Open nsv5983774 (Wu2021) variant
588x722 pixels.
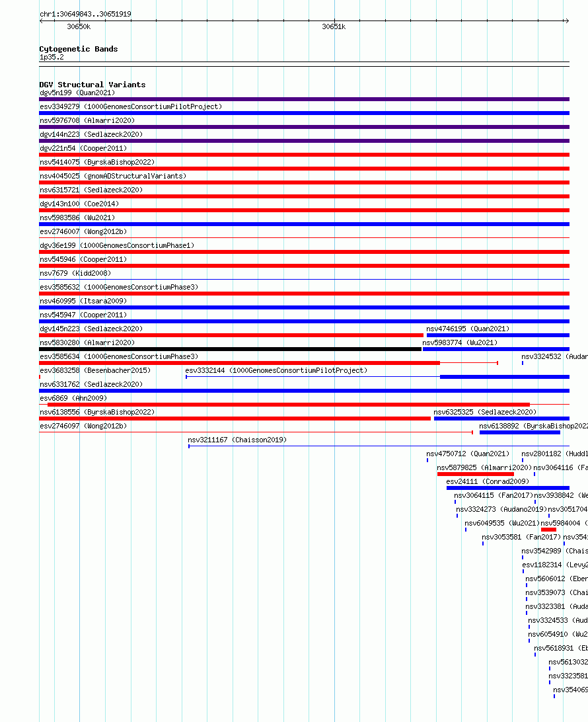(x=460, y=342)
